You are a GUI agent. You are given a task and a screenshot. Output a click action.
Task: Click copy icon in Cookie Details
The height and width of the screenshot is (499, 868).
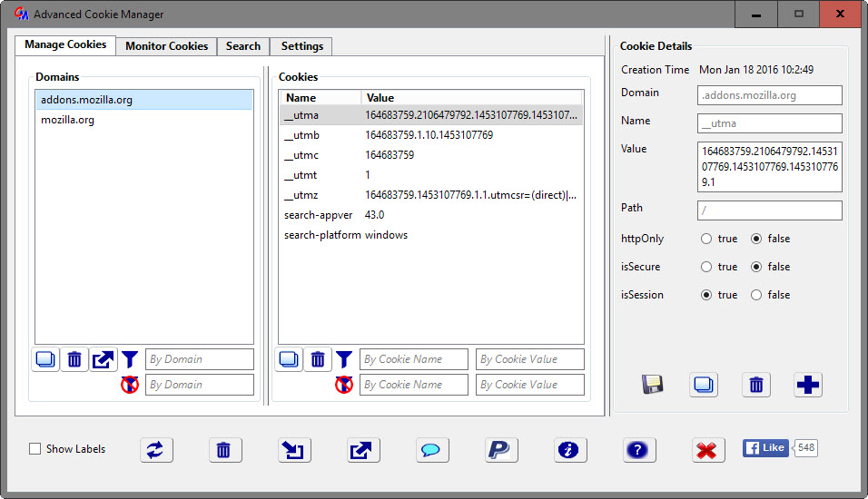click(704, 385)
